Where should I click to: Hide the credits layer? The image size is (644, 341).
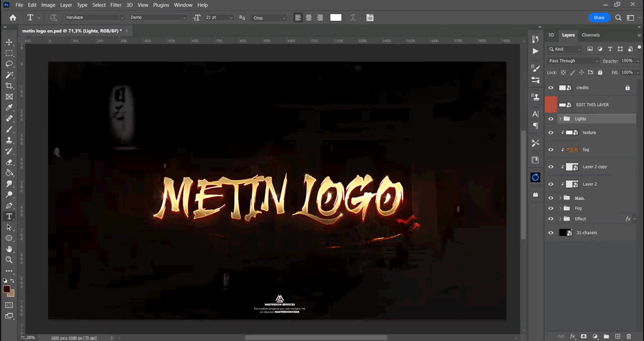550,88
